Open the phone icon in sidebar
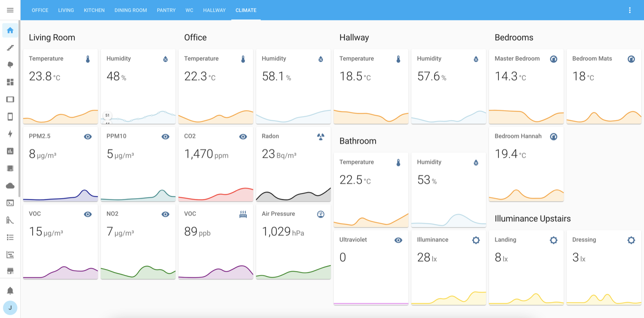The height and width of the screenshot is (318, 644). (x=10, y=116)
